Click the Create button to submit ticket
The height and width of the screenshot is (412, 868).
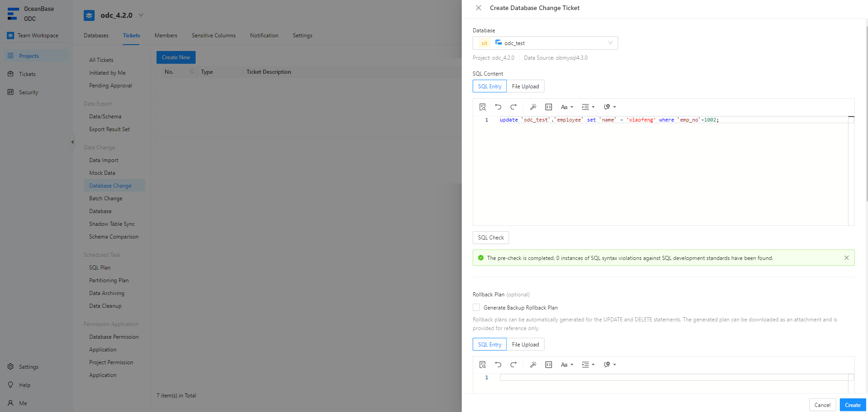(853, 405)
